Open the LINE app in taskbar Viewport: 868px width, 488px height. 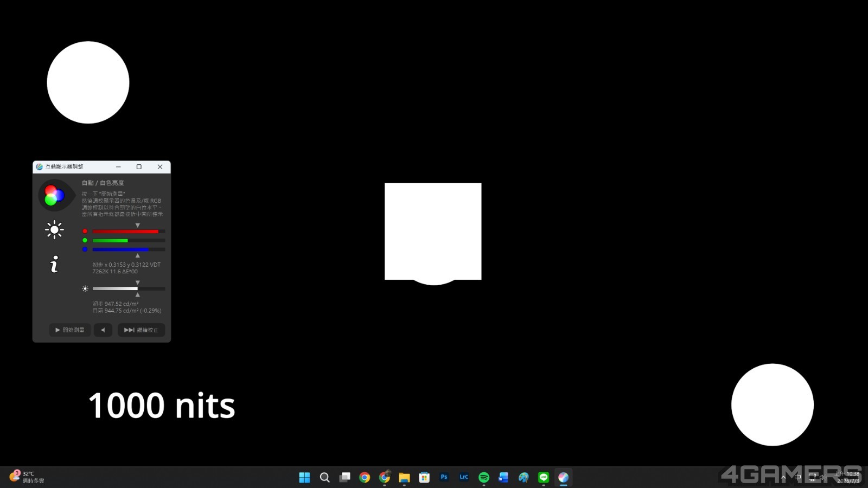click(x=544, y=477)
